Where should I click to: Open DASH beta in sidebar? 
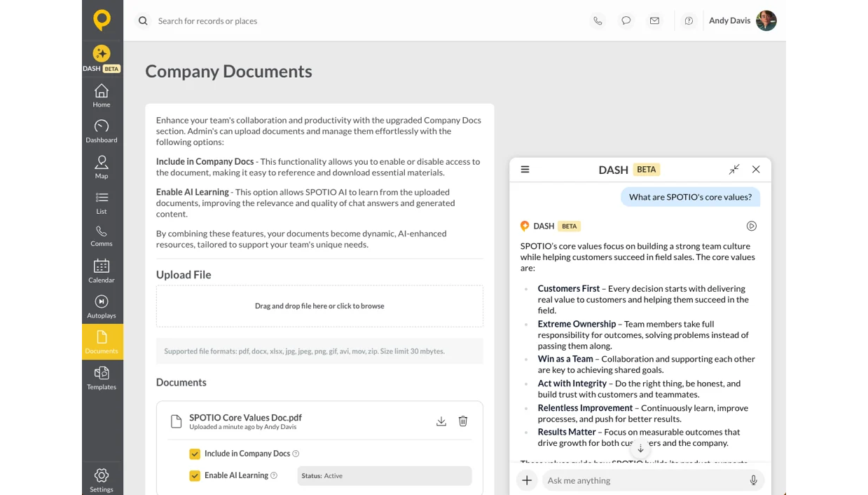point(102,58)
